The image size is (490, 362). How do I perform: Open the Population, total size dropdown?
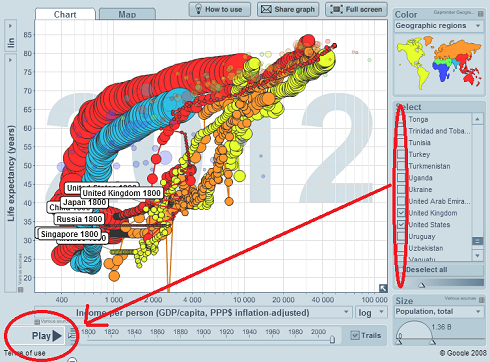coord(439,312)
